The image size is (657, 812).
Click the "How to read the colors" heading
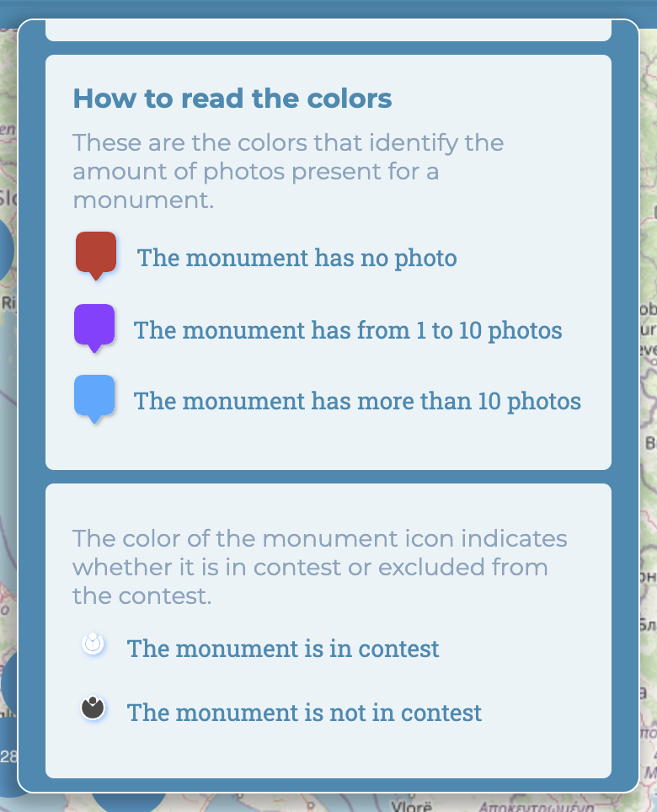pyautogui.click(x=233, y=99)
